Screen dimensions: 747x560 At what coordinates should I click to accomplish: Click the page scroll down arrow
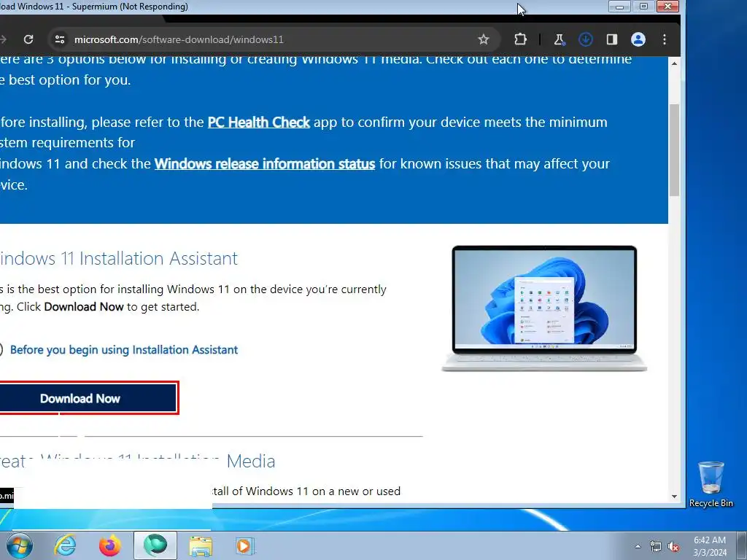tap(674, 496)
